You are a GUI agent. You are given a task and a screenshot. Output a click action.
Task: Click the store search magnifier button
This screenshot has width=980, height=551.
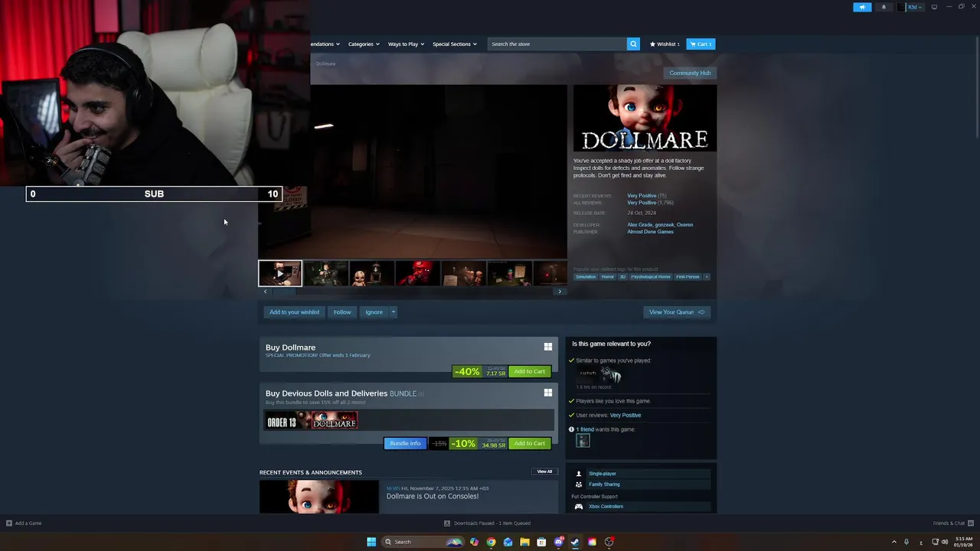[633, 44]
